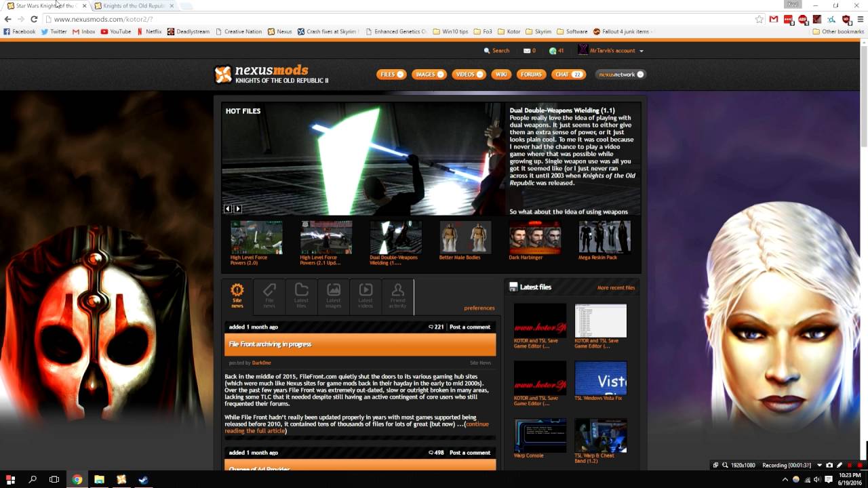Open File Front archiving in progress article
The height and width of the screenshot is (488, 868).
271,344
